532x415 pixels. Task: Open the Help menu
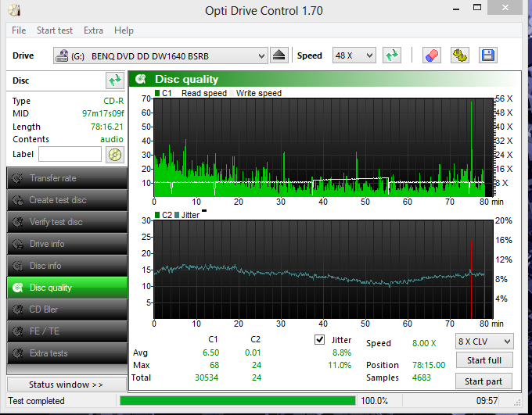click(x=124, y=30)
